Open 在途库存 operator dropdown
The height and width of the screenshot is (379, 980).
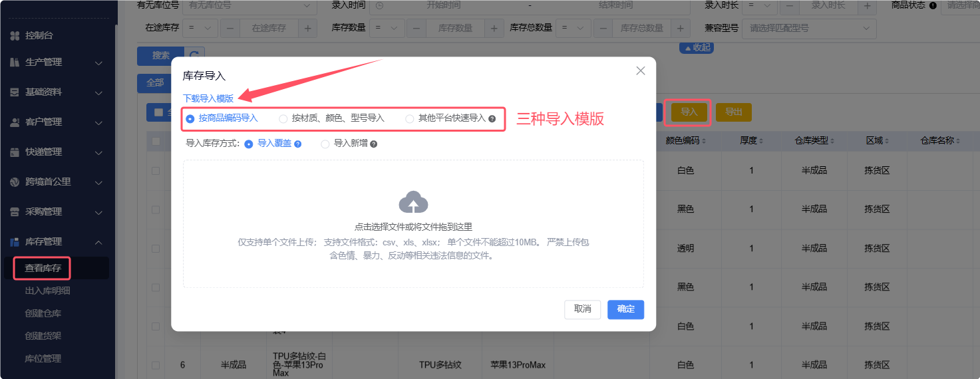tap(200, 29)
